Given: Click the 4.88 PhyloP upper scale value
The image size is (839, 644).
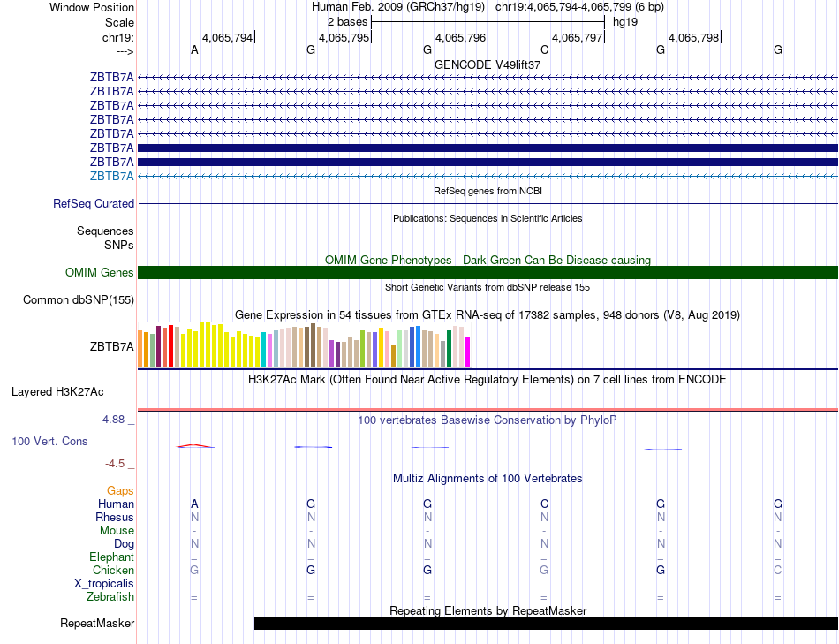Looking at the screenshot, I should tap(113, 419).
